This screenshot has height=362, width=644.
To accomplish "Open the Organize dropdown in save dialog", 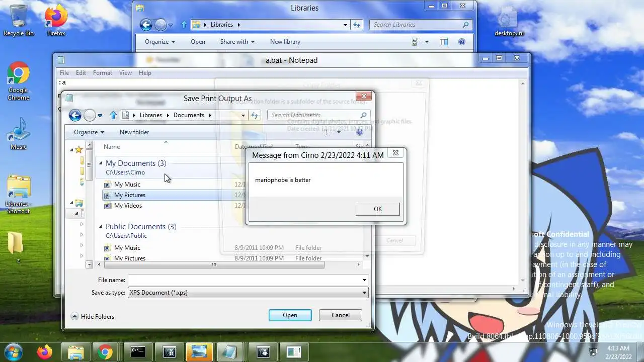I will [89, 132].
